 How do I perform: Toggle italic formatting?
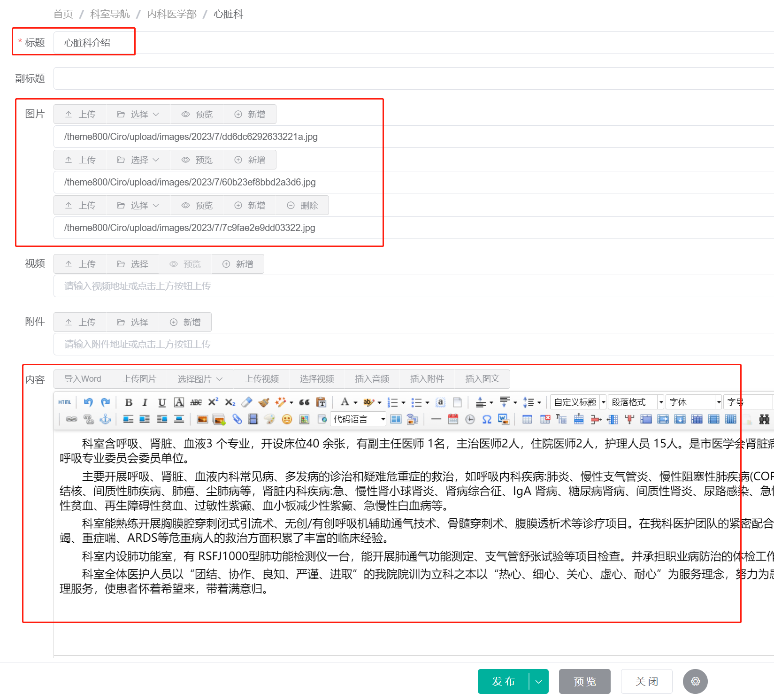coord(145,402)
